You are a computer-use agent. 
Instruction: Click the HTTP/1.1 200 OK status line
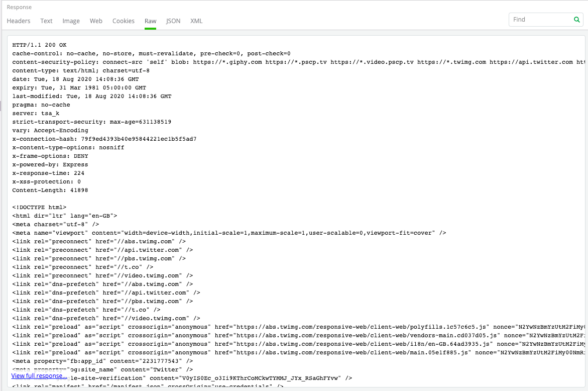point(39,45)
